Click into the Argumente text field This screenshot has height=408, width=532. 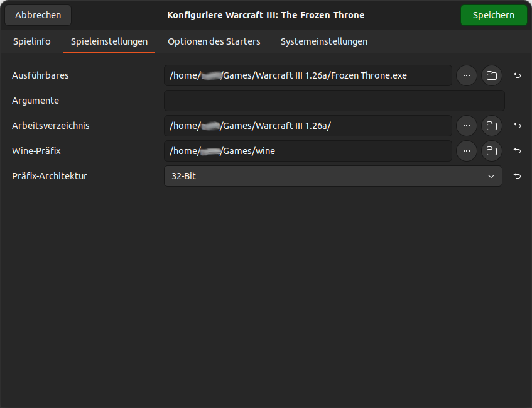tap(334, 101)
